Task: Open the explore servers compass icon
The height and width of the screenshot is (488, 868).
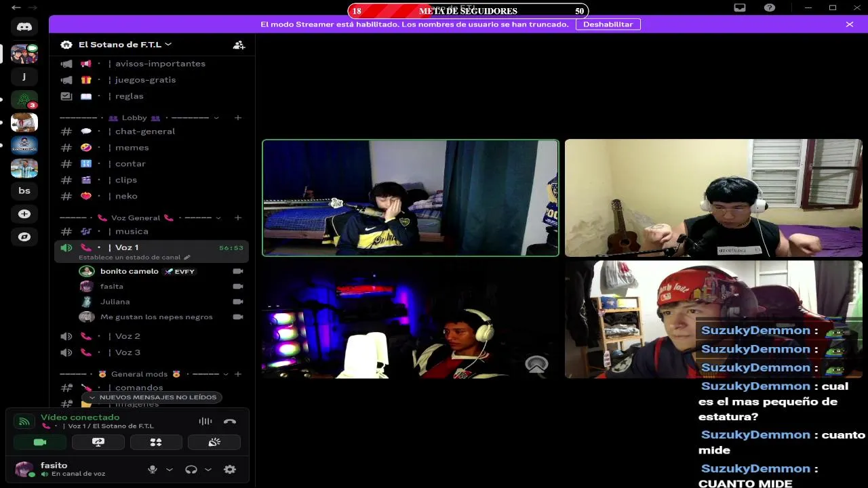Action: (x=24, y=237)
